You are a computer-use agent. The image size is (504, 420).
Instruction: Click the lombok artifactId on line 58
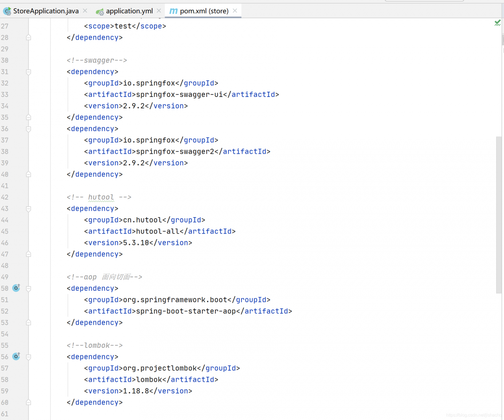149,380
